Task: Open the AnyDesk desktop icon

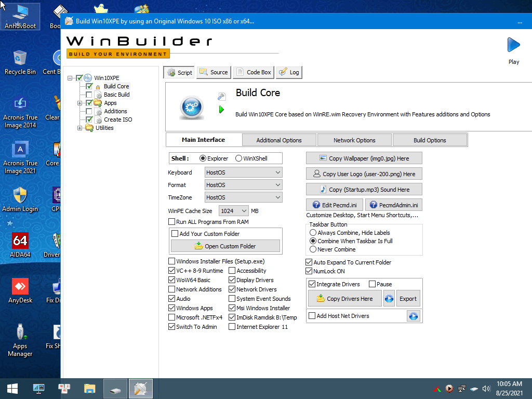Action: click(x=20, y=291)
